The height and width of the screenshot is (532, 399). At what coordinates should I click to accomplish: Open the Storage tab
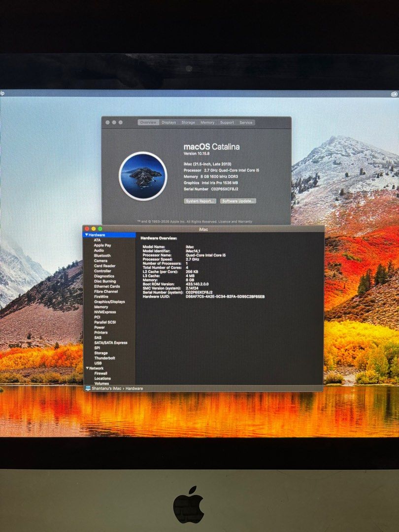(188, 123)
